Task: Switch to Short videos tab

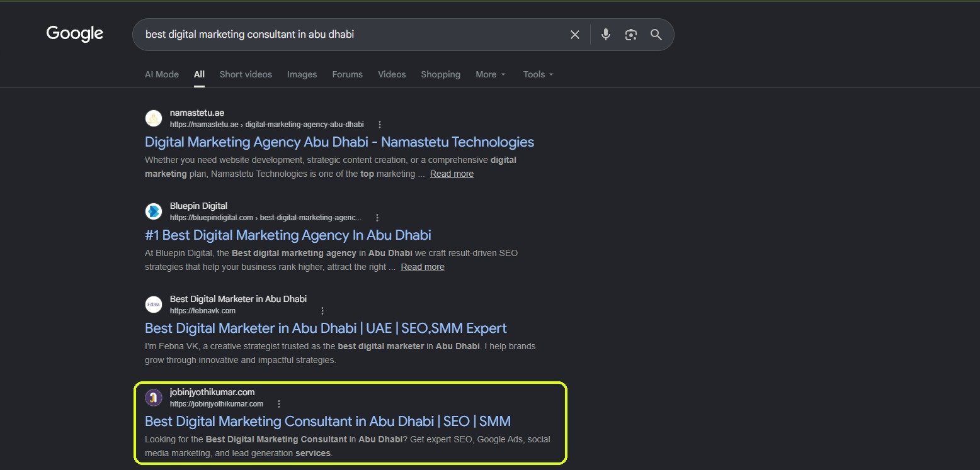Action: [x=246, y=74]
